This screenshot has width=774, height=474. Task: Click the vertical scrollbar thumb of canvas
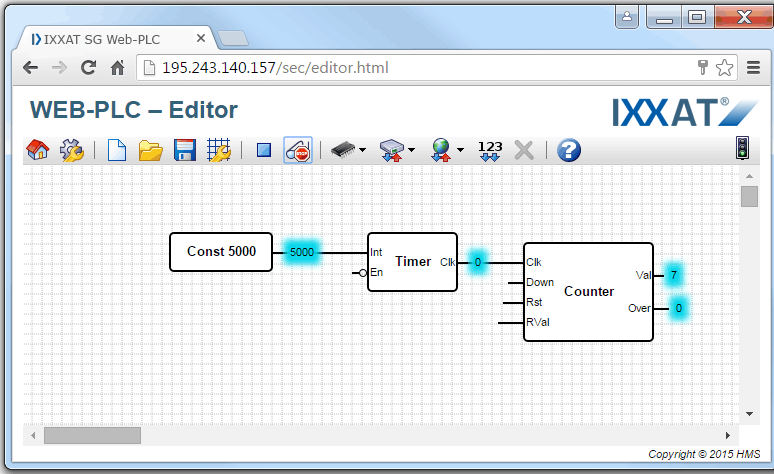coord(749,197)
